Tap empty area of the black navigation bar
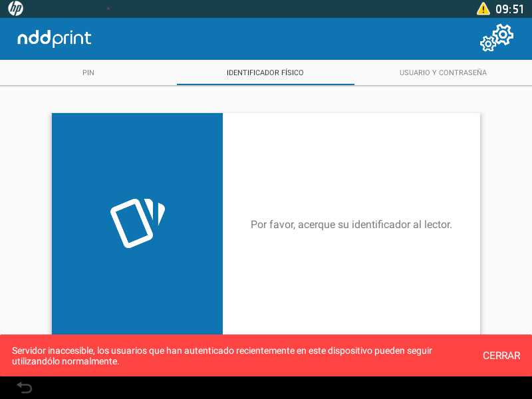The height and width of the screenshot is (399, 532). pyautogui.click(x=266, y=388)
